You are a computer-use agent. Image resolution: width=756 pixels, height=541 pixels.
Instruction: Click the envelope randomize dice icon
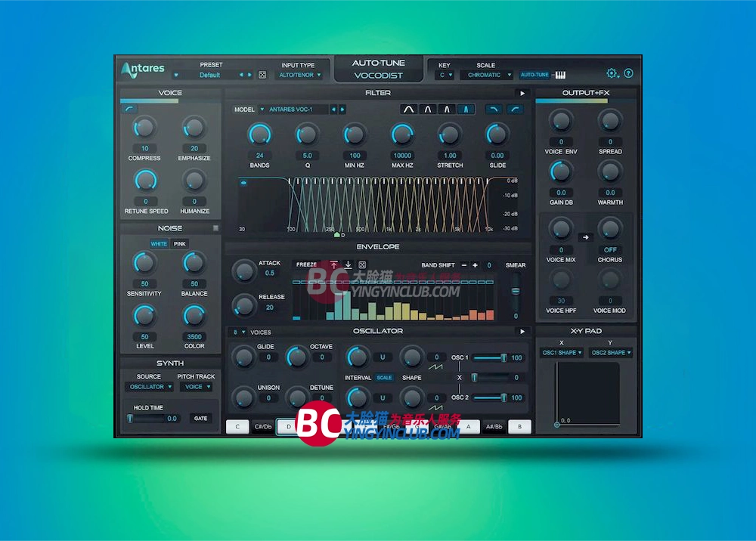[x=362, y=265]
